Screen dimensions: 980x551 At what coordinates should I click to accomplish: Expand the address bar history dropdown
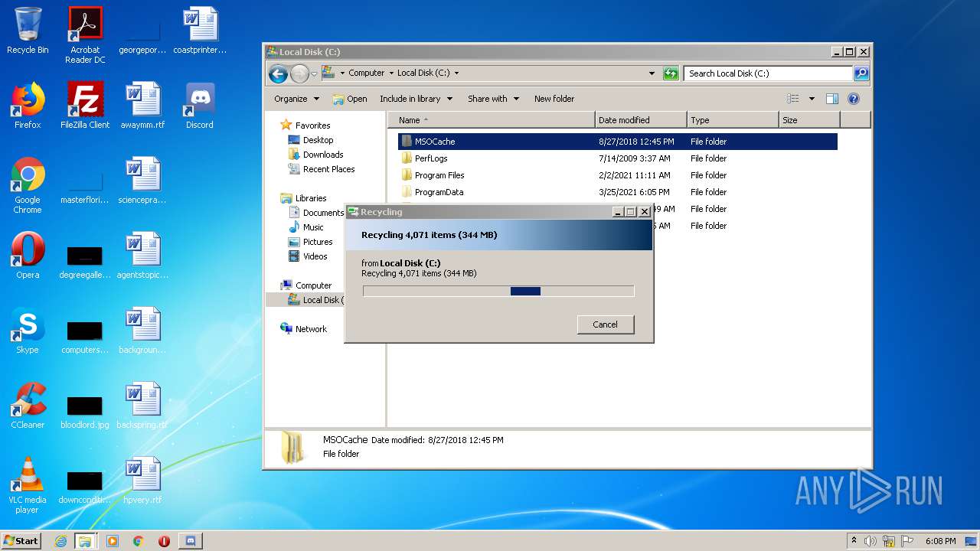(x=652, y=73)
